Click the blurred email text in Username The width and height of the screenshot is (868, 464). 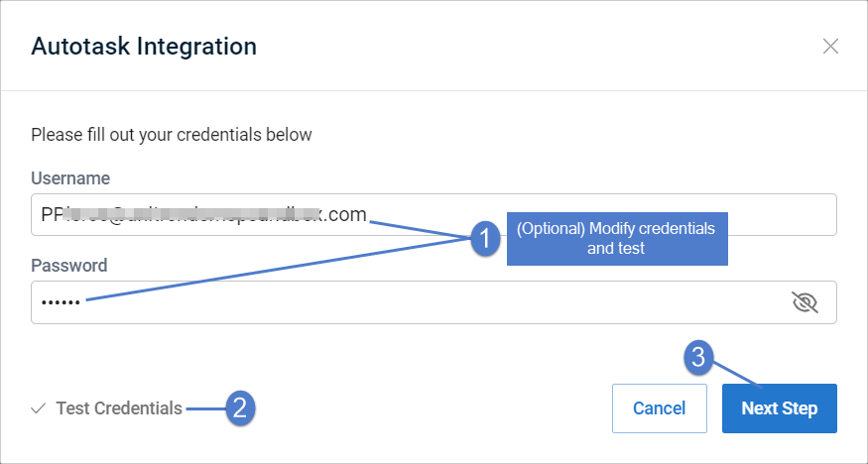click(191, 214)
